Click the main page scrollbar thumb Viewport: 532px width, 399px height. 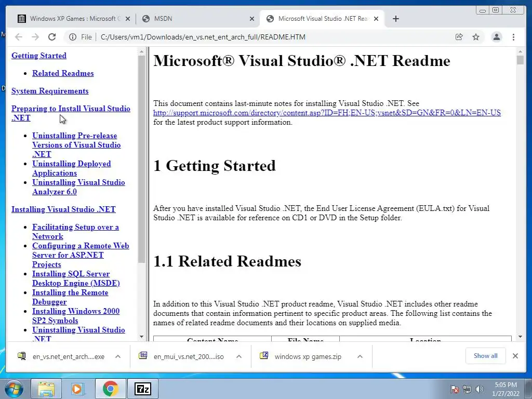tap(520, 60)
